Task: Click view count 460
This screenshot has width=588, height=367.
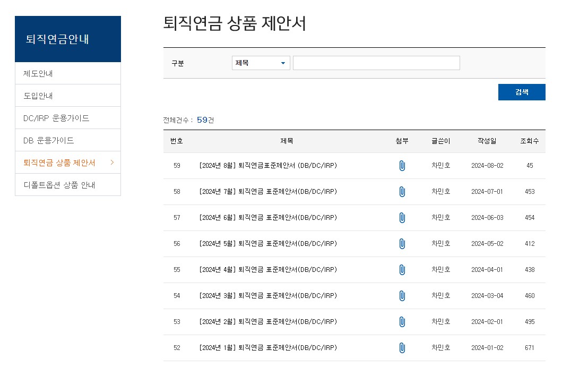Action: [x=530, y=296]
